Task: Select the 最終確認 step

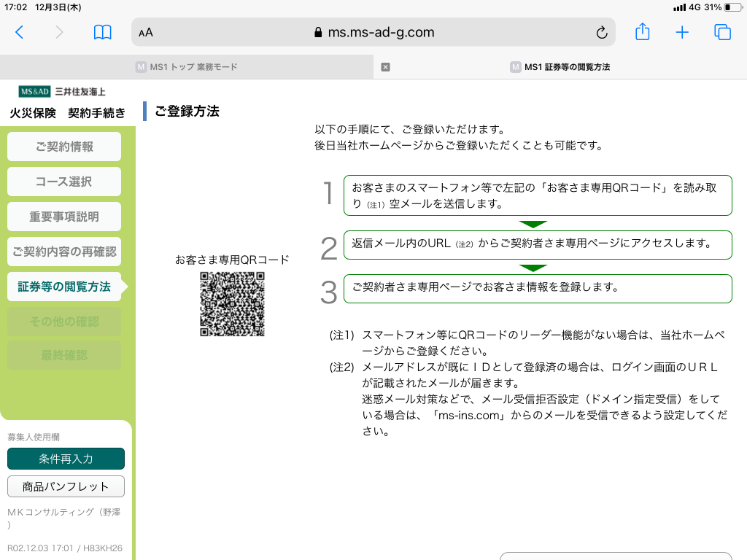Action: coord(64,355)
